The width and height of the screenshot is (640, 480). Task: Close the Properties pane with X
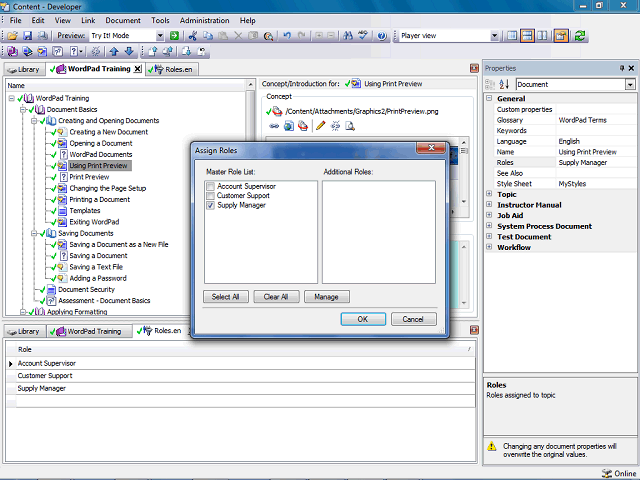(x=631, y=68)
